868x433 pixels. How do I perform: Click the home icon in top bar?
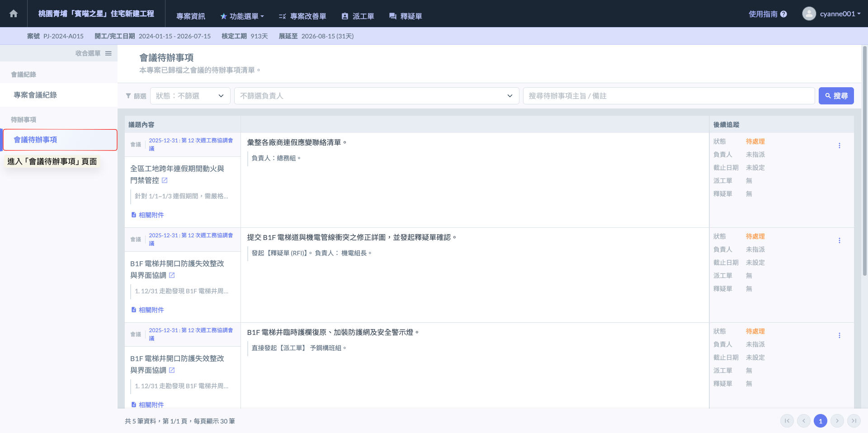coord(14,14)
